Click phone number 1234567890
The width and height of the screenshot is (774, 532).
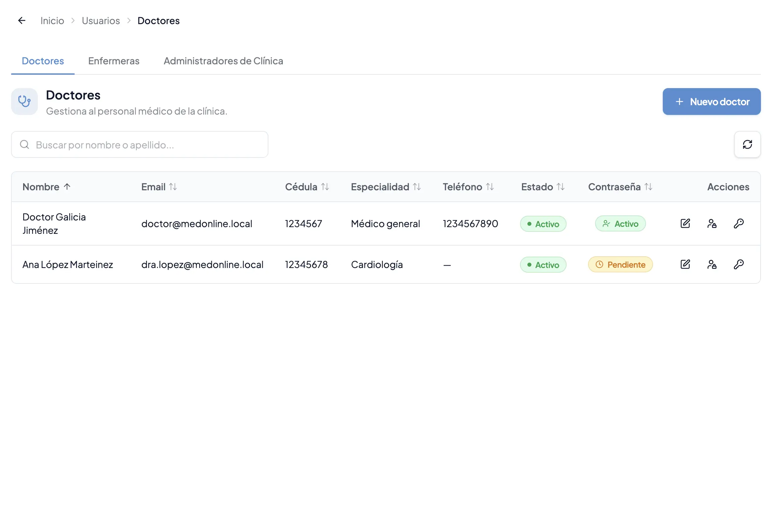[470, 224]
